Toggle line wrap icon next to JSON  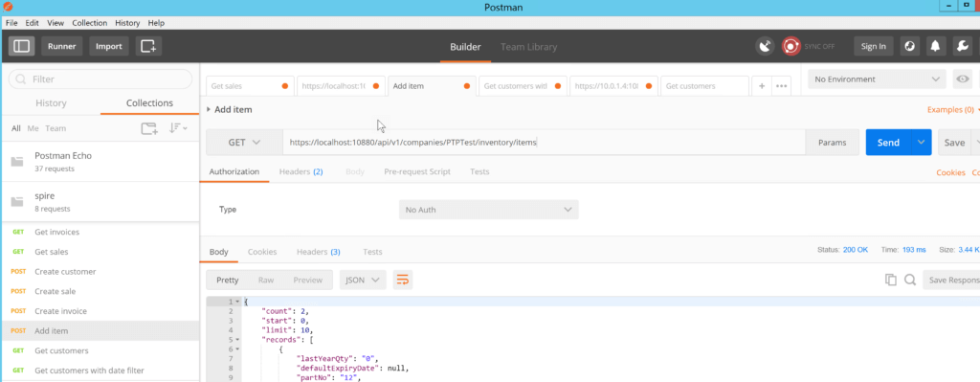[403, 281]
